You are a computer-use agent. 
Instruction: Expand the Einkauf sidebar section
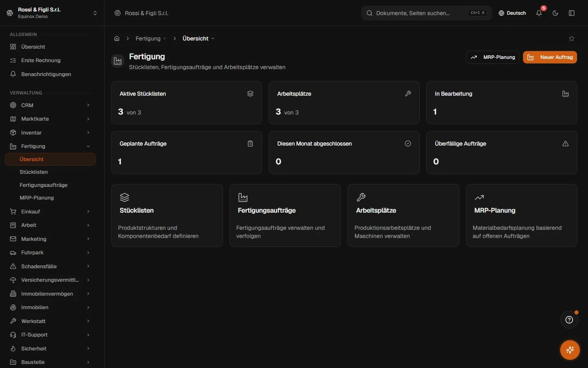(50, 211)
